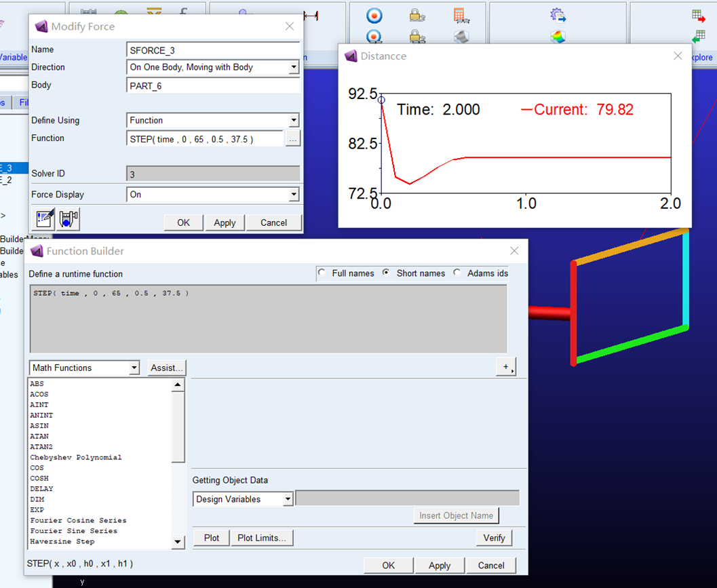Open the Design Variables dropdown
This screenshot has height=588, width=717.
point(288,500)
